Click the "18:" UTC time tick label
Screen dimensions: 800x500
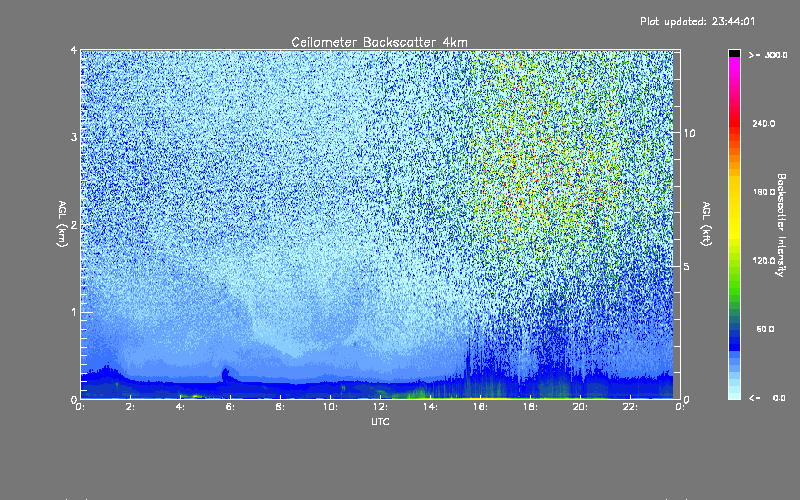[x=530, y=407]
